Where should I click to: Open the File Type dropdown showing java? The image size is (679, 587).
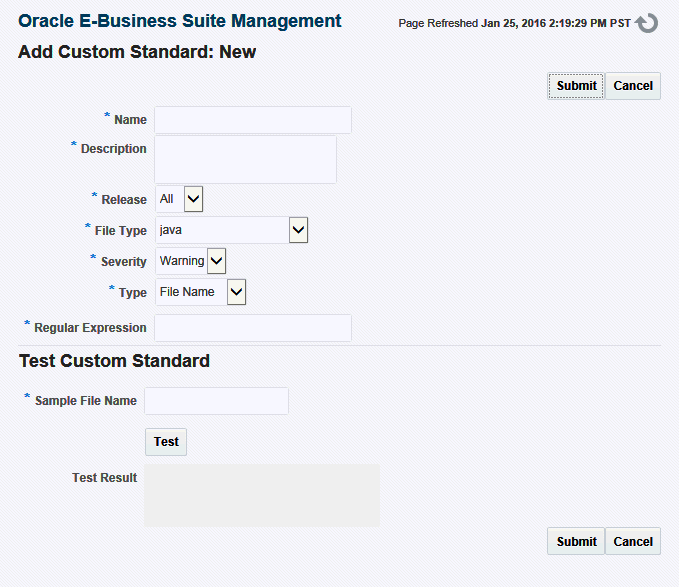[232, 230]
